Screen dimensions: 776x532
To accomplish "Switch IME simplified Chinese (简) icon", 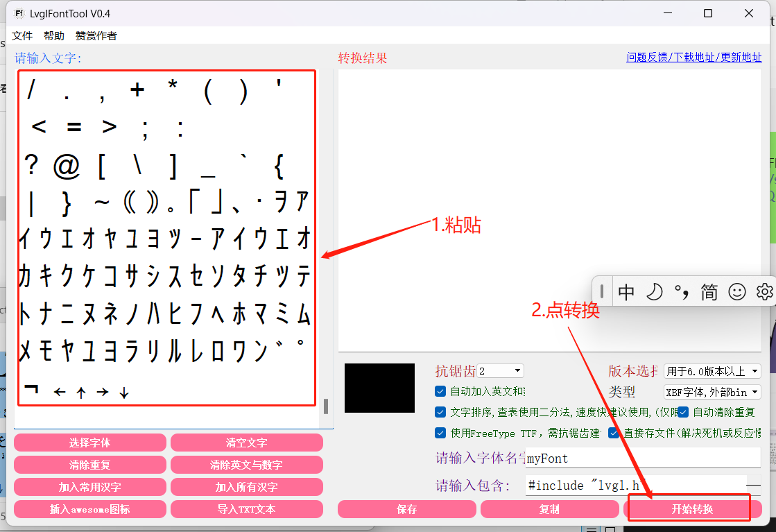I will 709,292.
